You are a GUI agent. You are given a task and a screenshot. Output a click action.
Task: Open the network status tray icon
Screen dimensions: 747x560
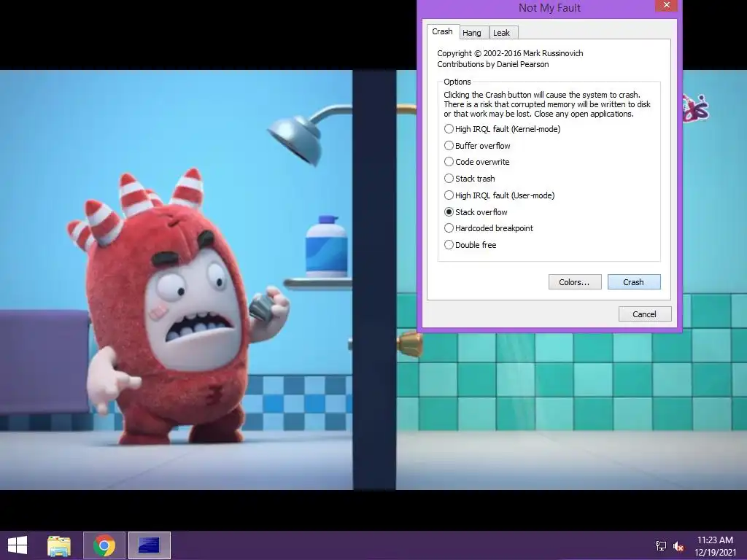661,545
